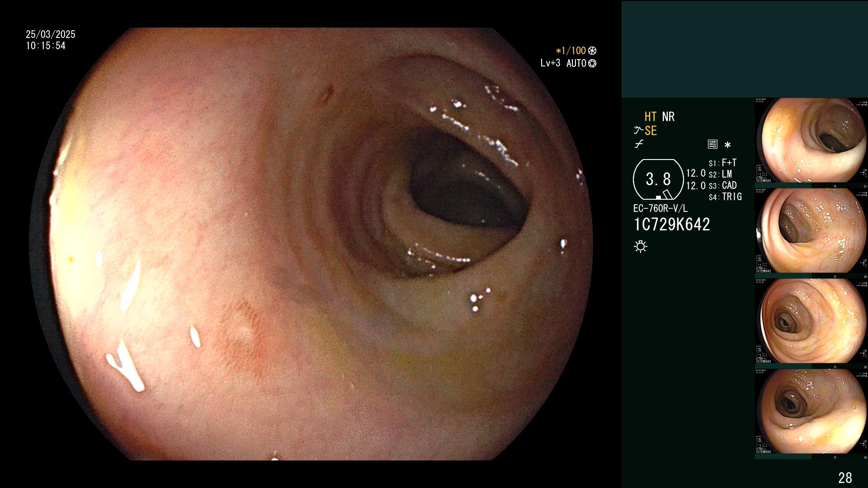868x488 pixels.
Task: Click the light source lamp icon
Action: (641, 246)
